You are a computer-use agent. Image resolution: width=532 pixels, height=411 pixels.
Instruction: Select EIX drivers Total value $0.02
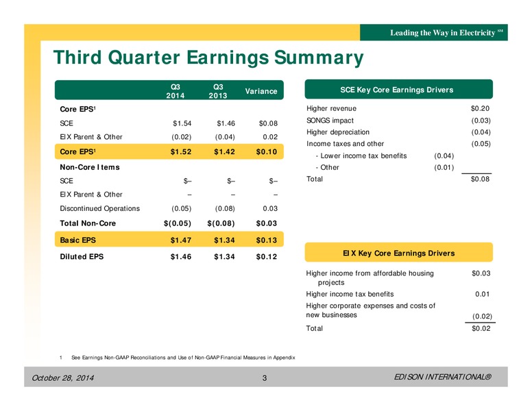tap(481, 329)
